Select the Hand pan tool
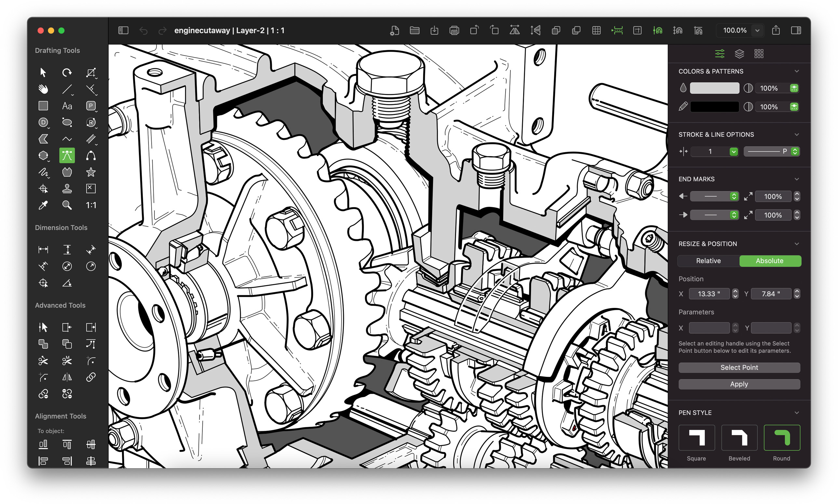 43,89
